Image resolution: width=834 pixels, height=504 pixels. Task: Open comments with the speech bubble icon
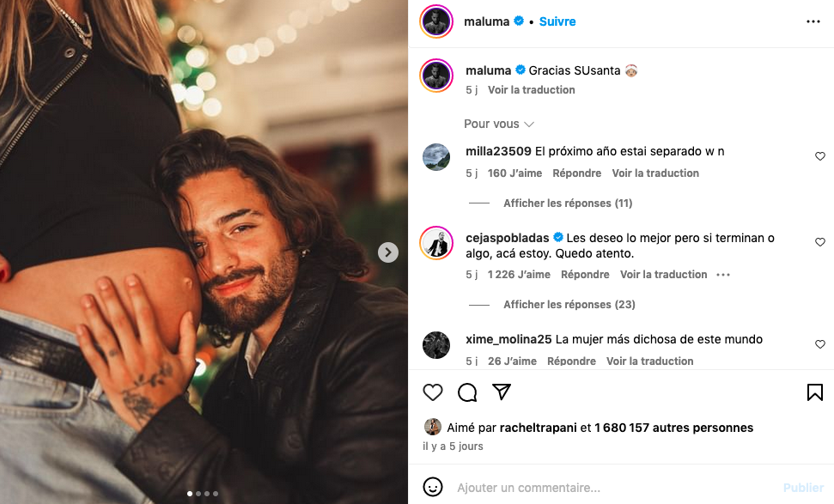[x=467, y=392]
